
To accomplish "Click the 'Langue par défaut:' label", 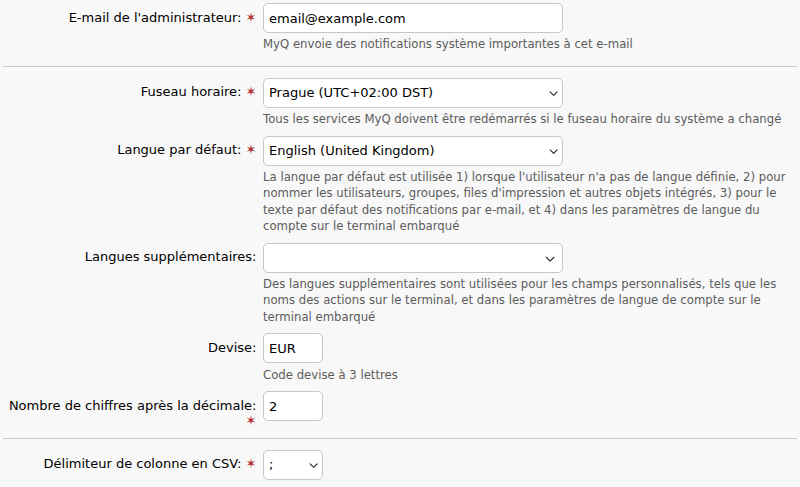I will 179,150.
